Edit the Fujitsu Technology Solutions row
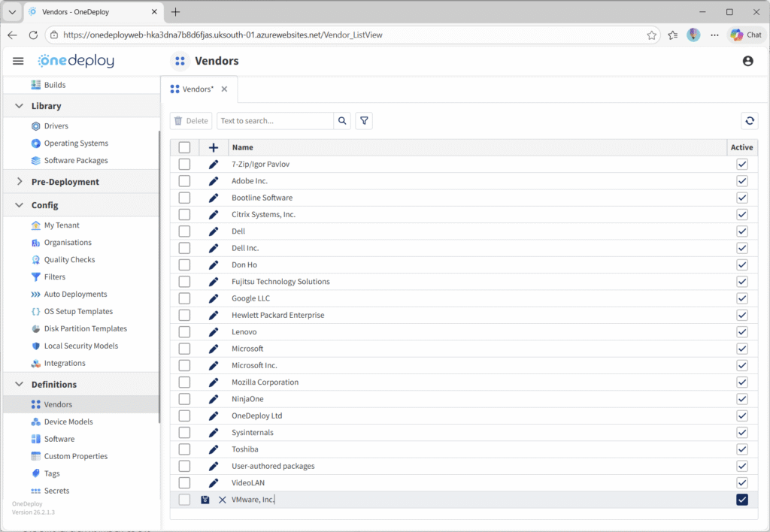Screen dimensions: 770x532 tap(213, 282)
